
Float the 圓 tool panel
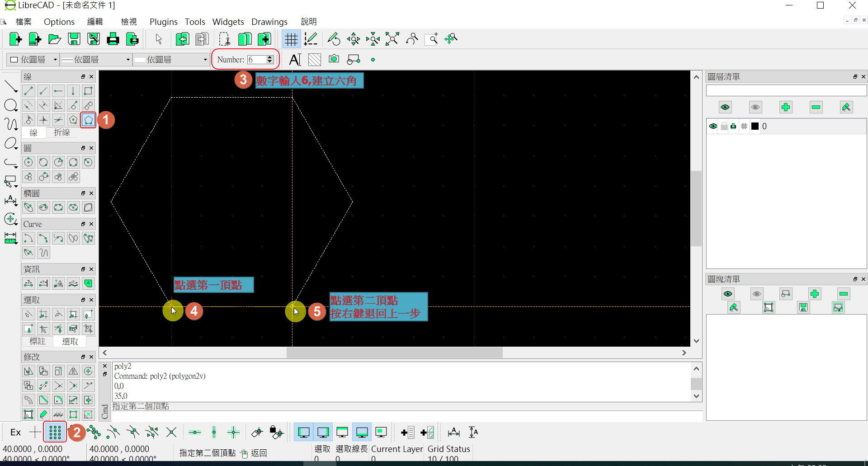[x=83, y=148]
